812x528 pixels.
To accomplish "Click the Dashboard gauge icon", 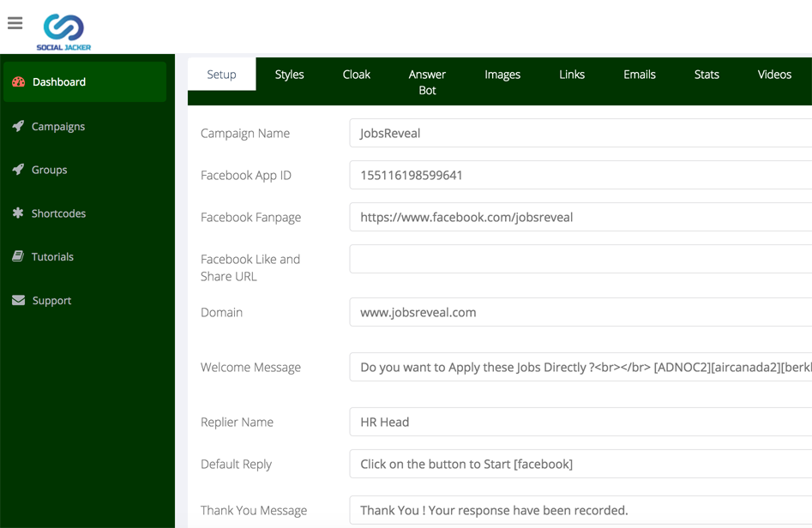I will [19, 81].
